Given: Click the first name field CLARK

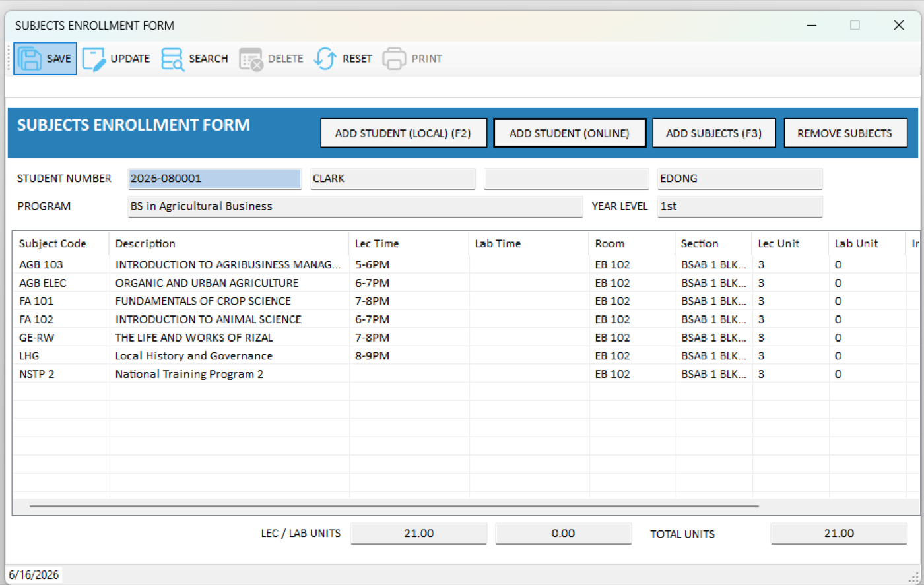Looking at the screenshot, I should tap(393, 179).
